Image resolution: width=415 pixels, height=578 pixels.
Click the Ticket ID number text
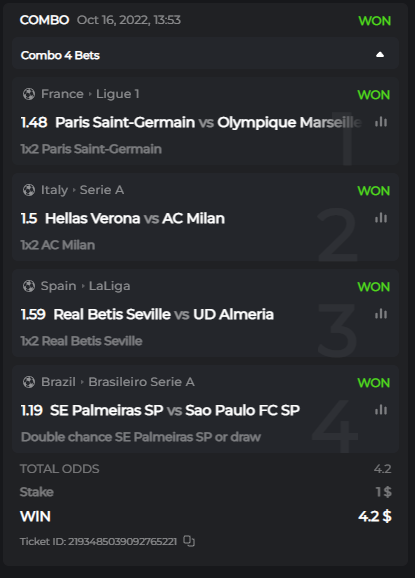tap(122, 541)
